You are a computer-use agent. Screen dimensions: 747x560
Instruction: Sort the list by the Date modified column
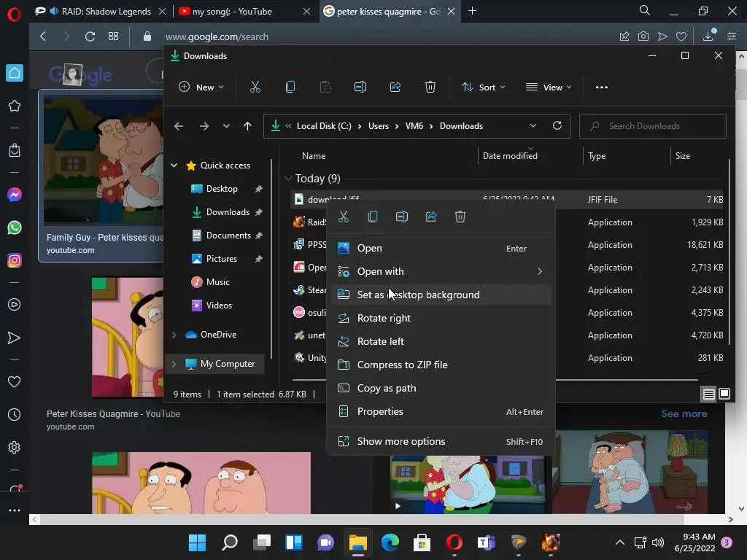[x=510, y=156]
